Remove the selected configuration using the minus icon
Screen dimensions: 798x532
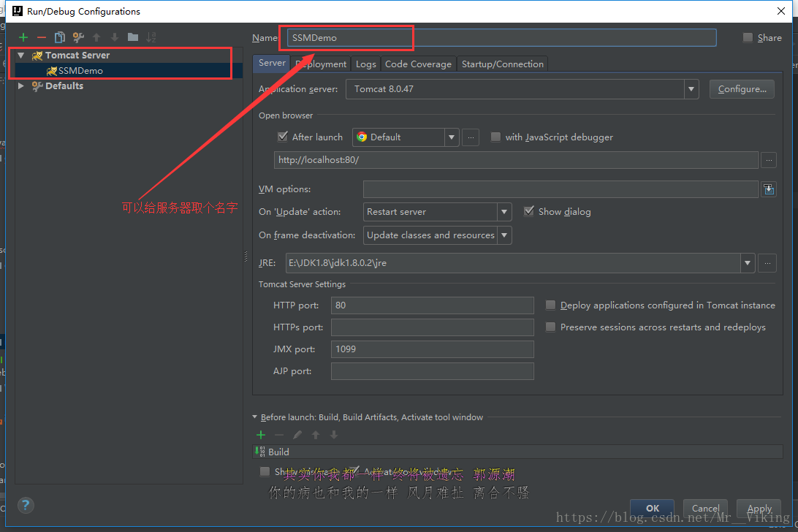(41, 37)
